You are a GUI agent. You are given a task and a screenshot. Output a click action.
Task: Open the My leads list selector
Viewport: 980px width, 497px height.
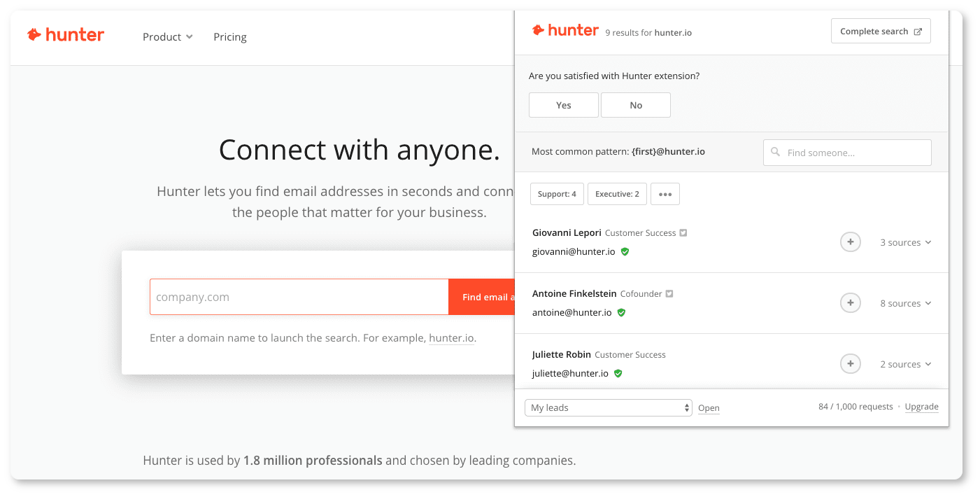coord(609,407)
